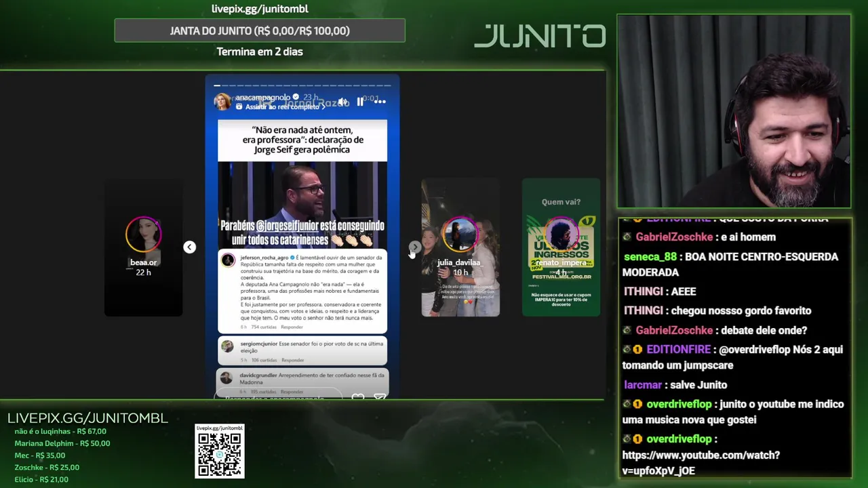
Task: Advance to next story with right arrow
Action: pos(414,247)
